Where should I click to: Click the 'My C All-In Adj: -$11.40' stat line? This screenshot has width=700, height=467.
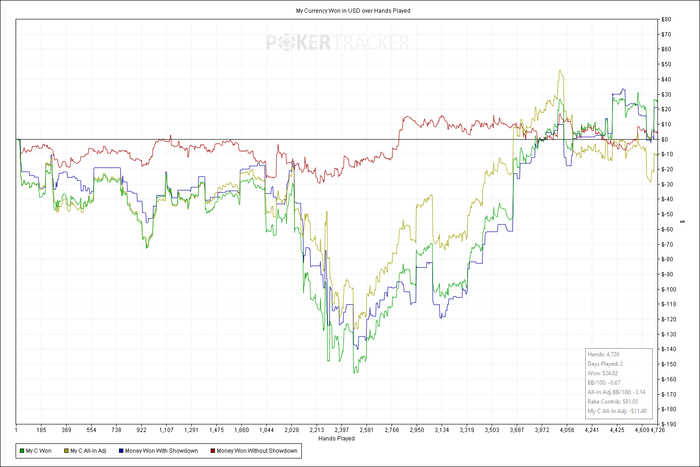click(617, 411)
